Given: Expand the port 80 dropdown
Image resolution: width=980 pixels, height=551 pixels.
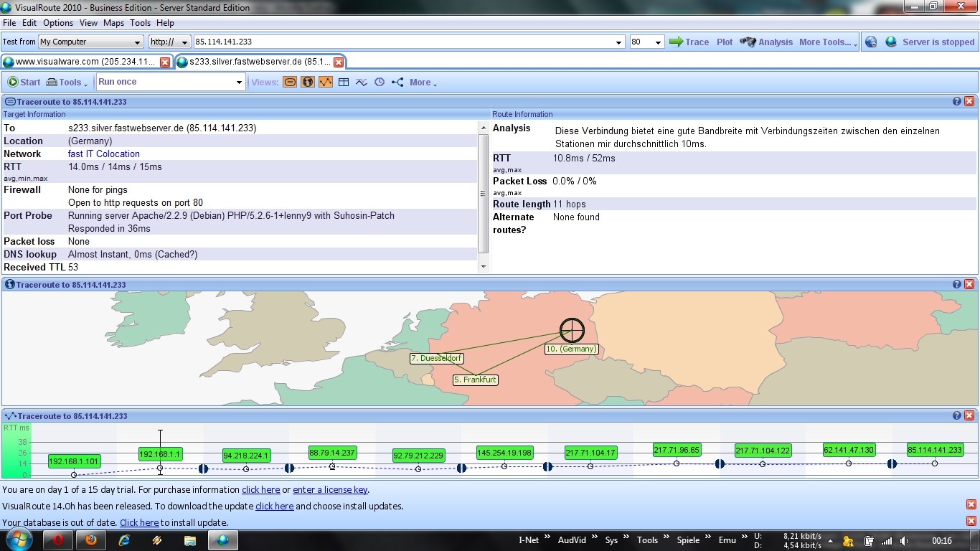Looking at the screenshot, I should (659, 42).
